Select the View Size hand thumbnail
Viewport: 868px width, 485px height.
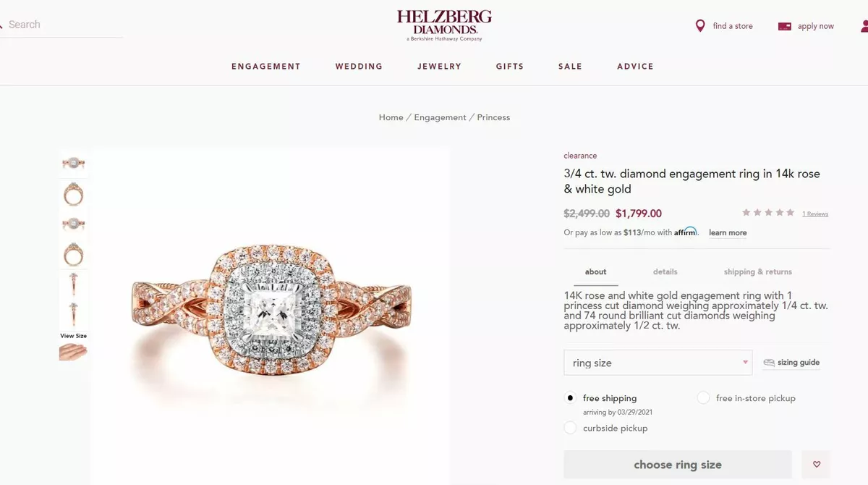73,352
